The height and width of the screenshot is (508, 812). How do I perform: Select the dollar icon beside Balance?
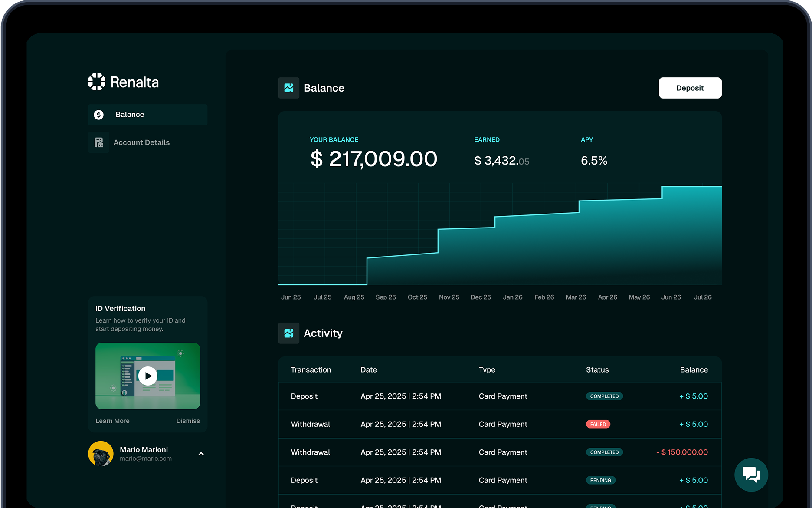(99, 115)
